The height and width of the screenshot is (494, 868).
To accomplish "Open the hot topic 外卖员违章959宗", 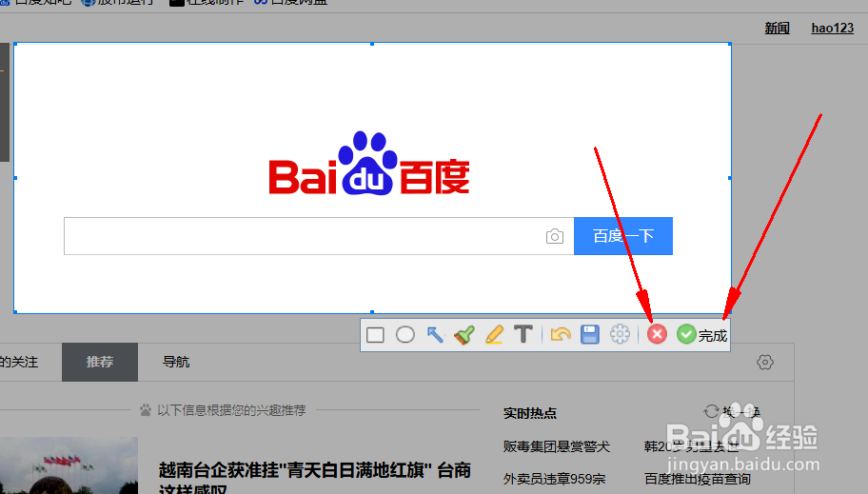I will tap(554, 479).
